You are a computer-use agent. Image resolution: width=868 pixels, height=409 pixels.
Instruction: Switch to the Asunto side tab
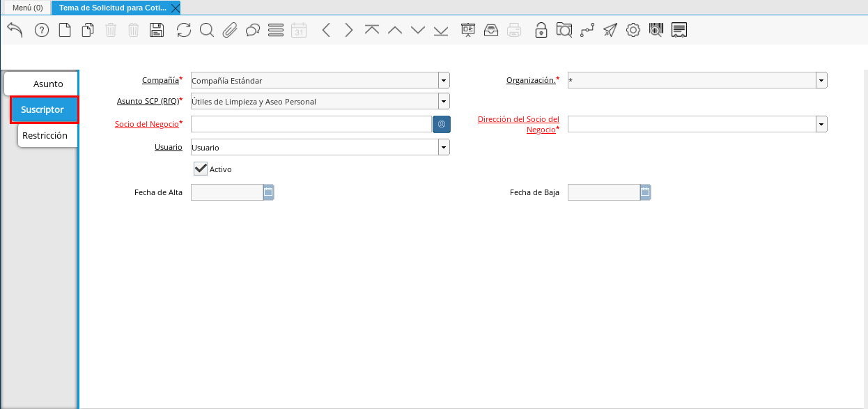point(41,84)
